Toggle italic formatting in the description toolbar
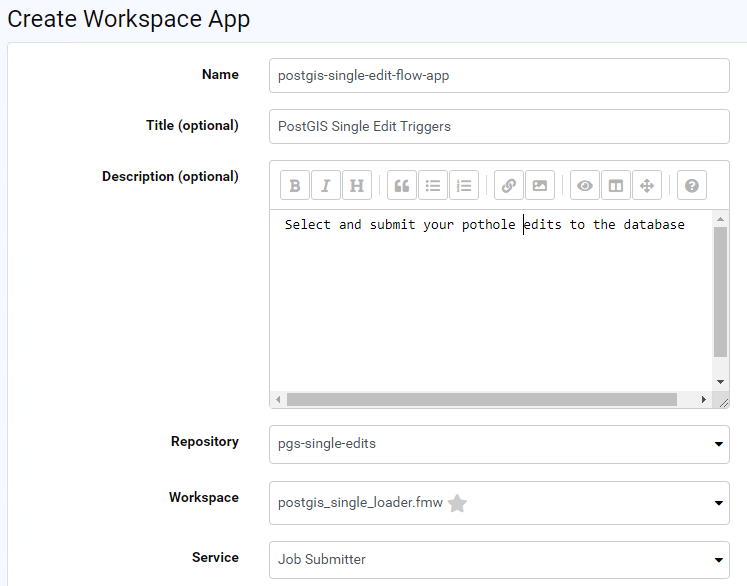The image size is (747, 586). click(x=326, y=186)
